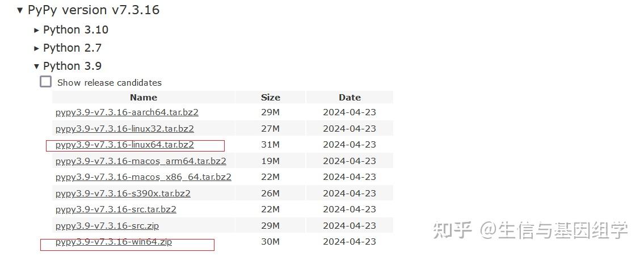Download pypy3.9-v7.3.16-macos_arm64.tar.bz2

(x=141, y=161)
